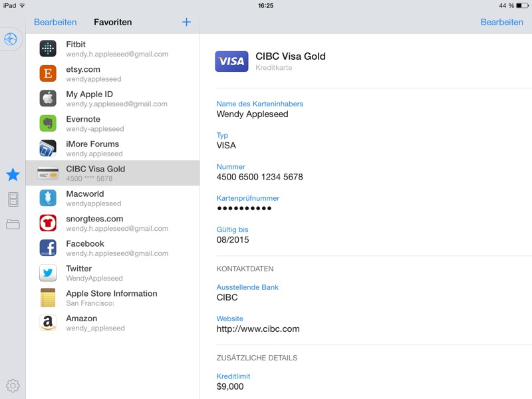Select the Amazon login entry
This screenshot has width=532, height=399.
pyautogui.click(x=112, y=323)
